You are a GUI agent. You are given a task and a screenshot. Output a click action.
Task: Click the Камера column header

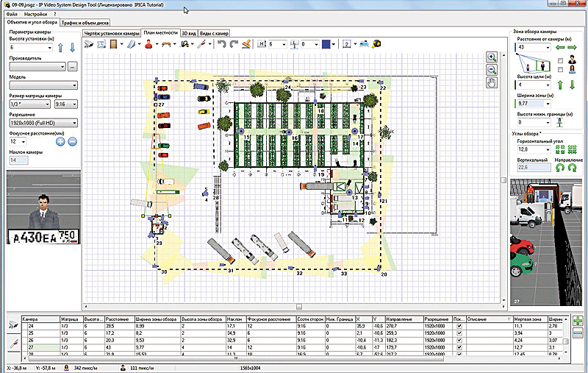[31, 319]
